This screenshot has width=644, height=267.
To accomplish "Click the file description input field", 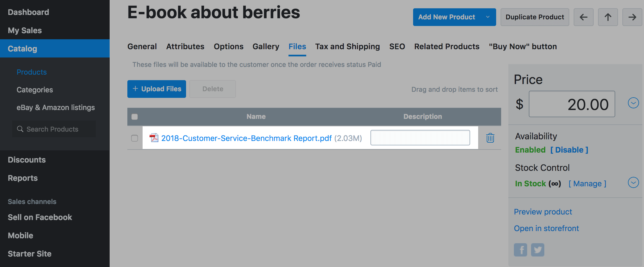I will (x=420, y=138).
